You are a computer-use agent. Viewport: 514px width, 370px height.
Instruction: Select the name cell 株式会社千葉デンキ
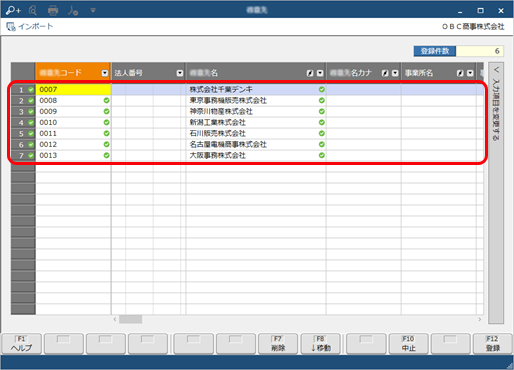(256, 89)
